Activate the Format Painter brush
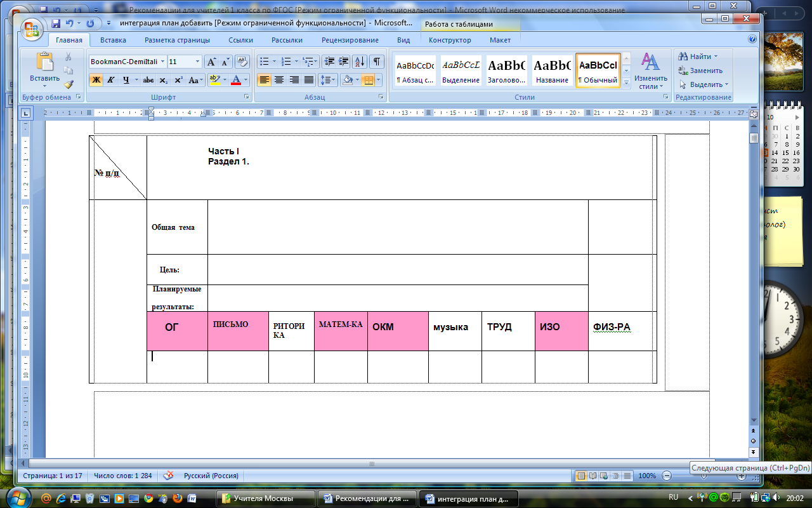The width and height of the screenshot is (812, 508). click(69, 84)
